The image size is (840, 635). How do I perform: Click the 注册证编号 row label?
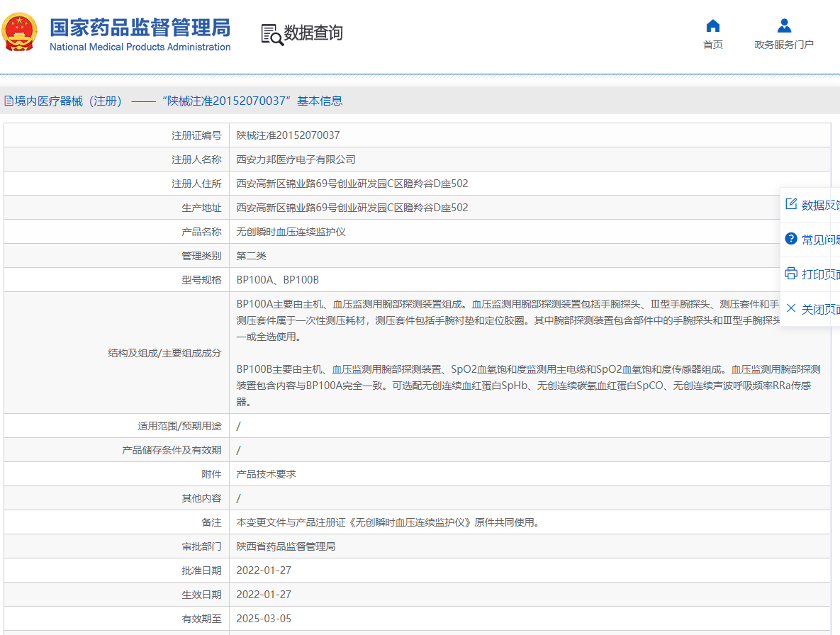[x=196, y=135]
